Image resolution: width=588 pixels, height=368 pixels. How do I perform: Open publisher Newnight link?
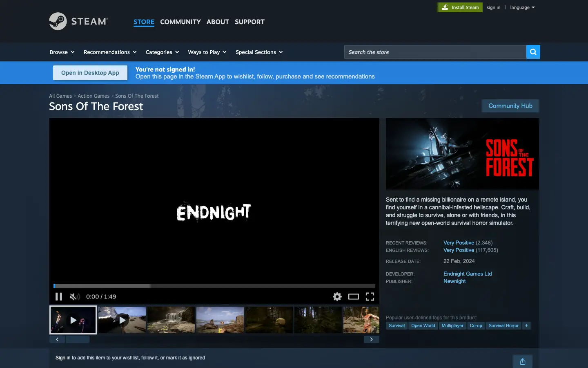[x=454, y=281]
